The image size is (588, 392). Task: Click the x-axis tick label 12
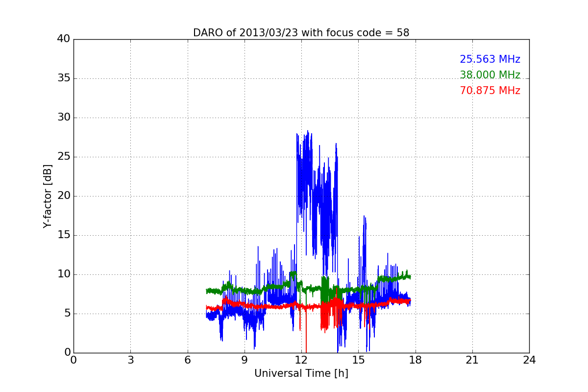coord(301,360)
